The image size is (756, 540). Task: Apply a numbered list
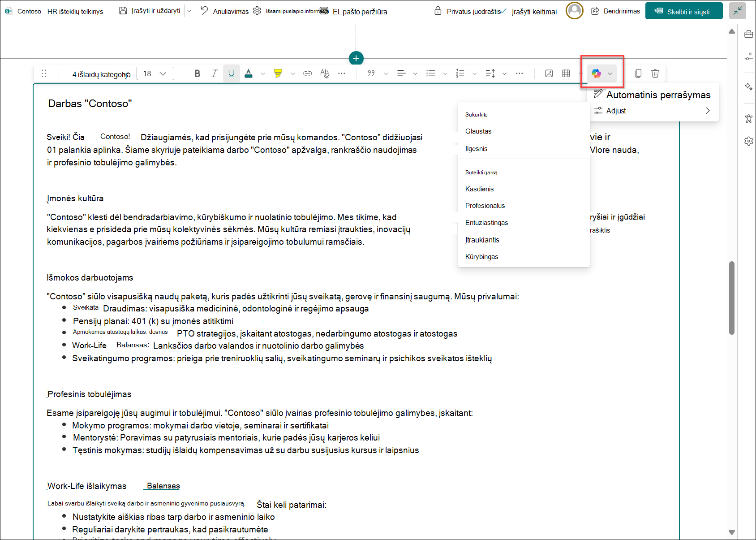(x=460, y=73)
